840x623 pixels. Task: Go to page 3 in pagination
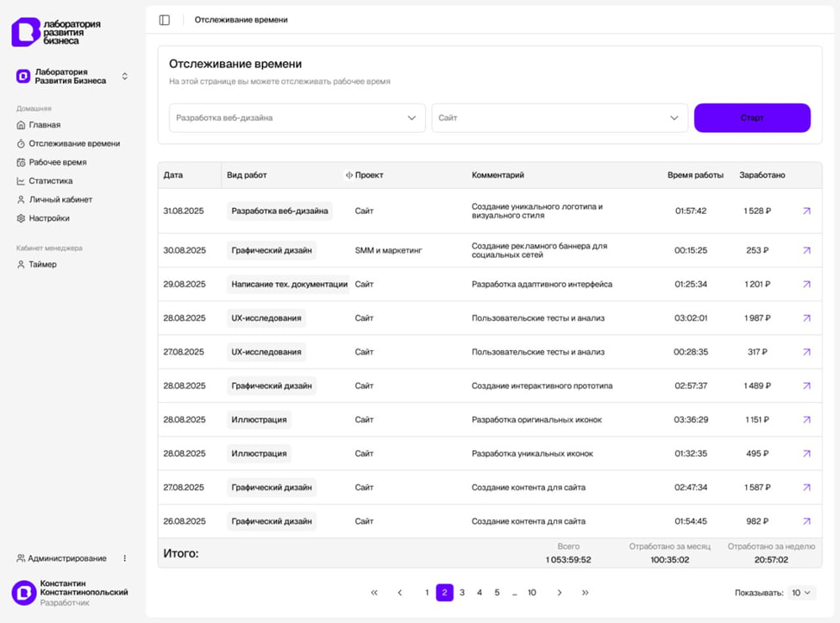462,593
